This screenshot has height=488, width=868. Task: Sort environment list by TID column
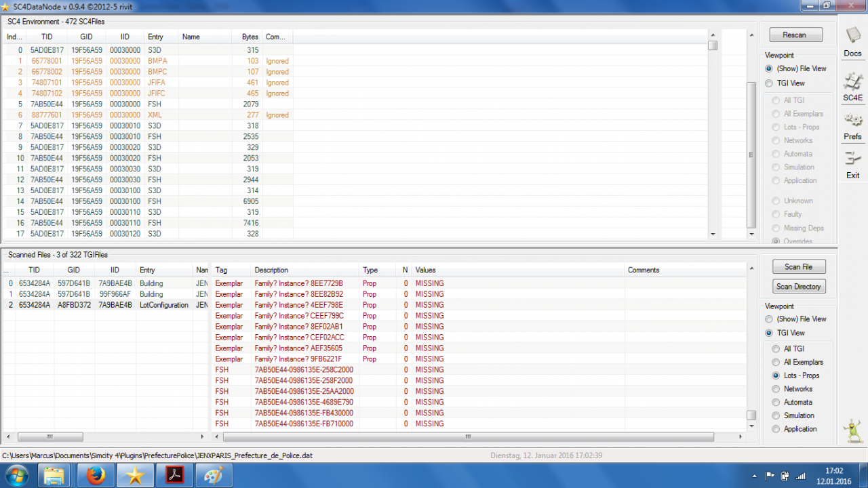coord(47,37)
